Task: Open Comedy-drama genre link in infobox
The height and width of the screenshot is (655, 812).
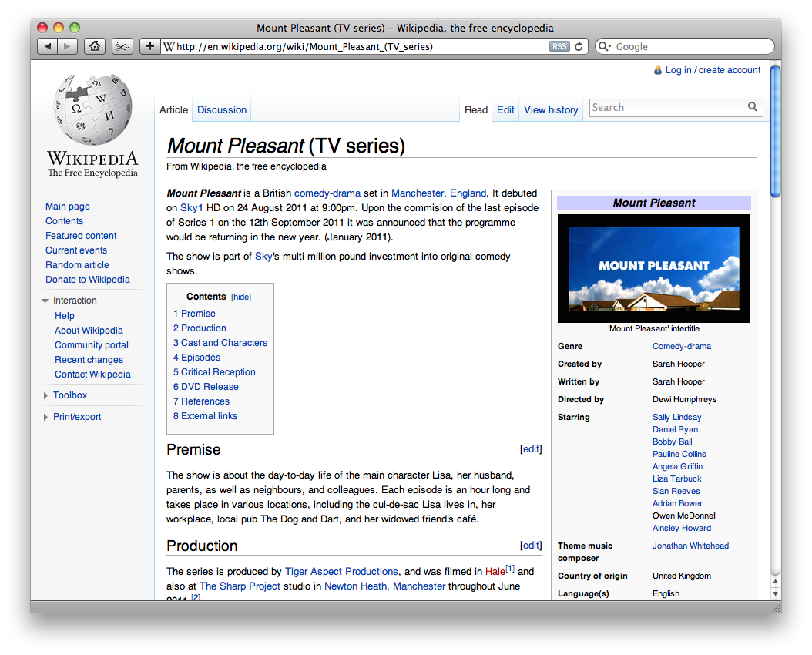Action: 682,347
